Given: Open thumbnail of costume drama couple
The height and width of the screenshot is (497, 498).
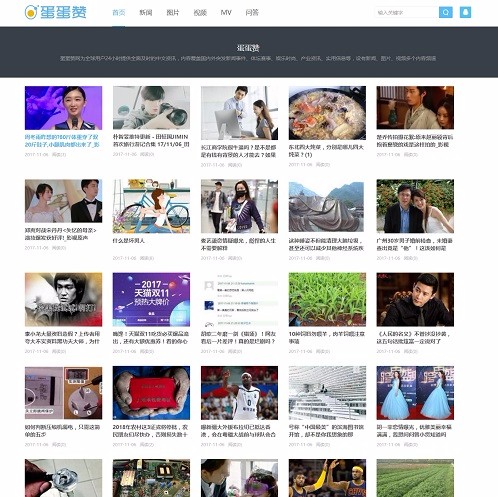Looking at the screenshot, I should (x=415, y=108).
